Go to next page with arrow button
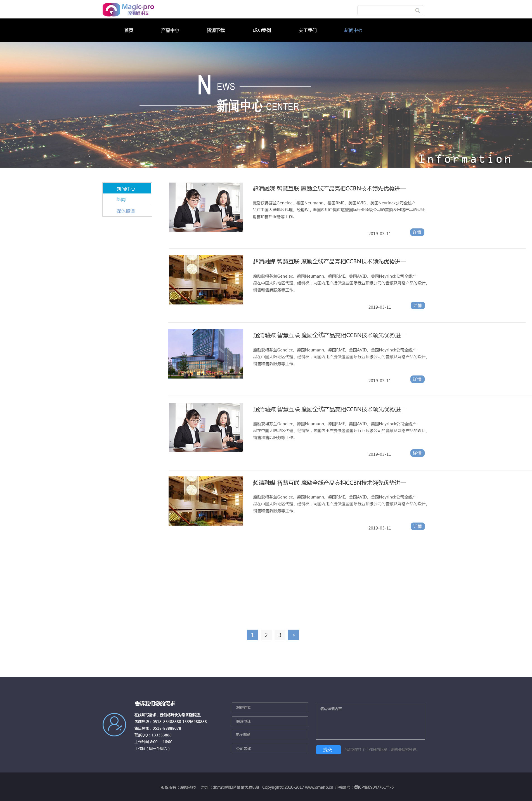Viewport: 532px width, 801px height. [294, 635]
